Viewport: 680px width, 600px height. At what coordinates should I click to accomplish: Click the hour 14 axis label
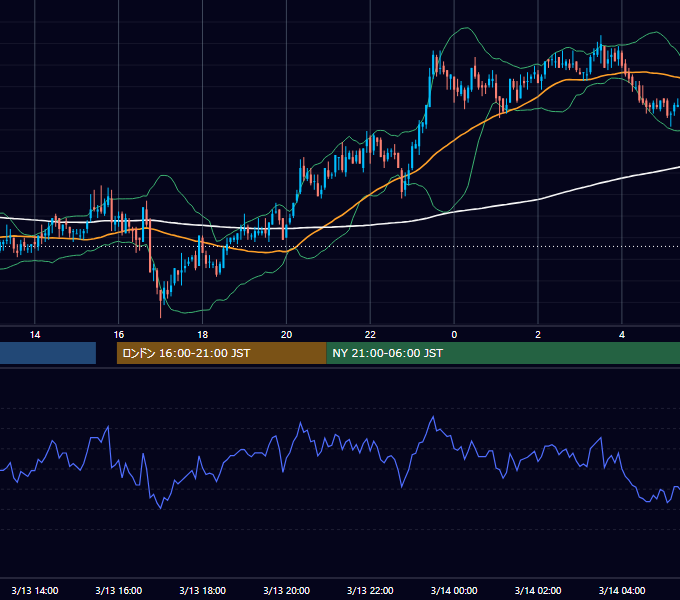35,335
